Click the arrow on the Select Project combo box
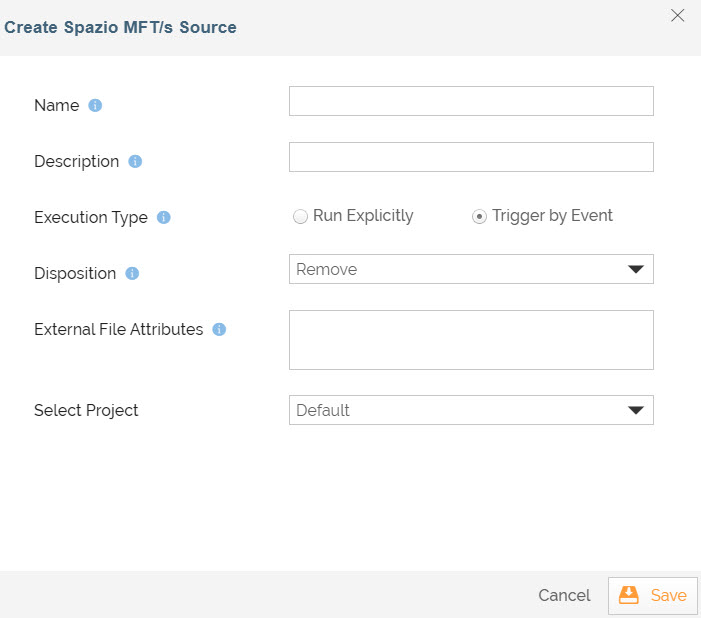This screenshot has width=701, height=618. coord(634,410)
